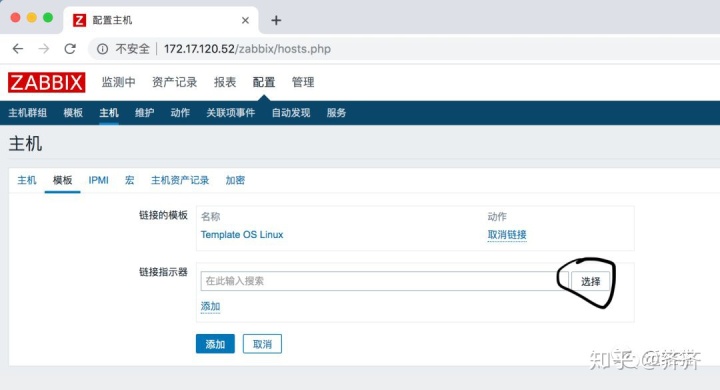720x390 pixels.
Task: Click the blue 添加 button
Action: click(x=215, y=344)
